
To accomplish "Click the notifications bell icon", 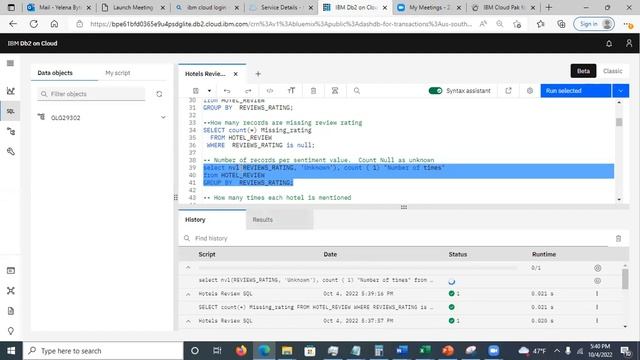I will (x=609, y=43).
